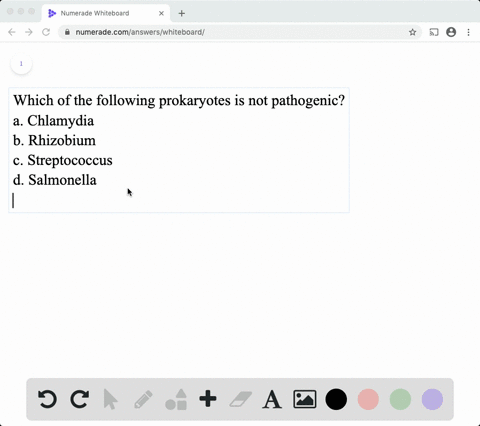Select the pointer selection tool
This screenshot has width=480, height=426.
pyautogui.click(x=110, y=399)
